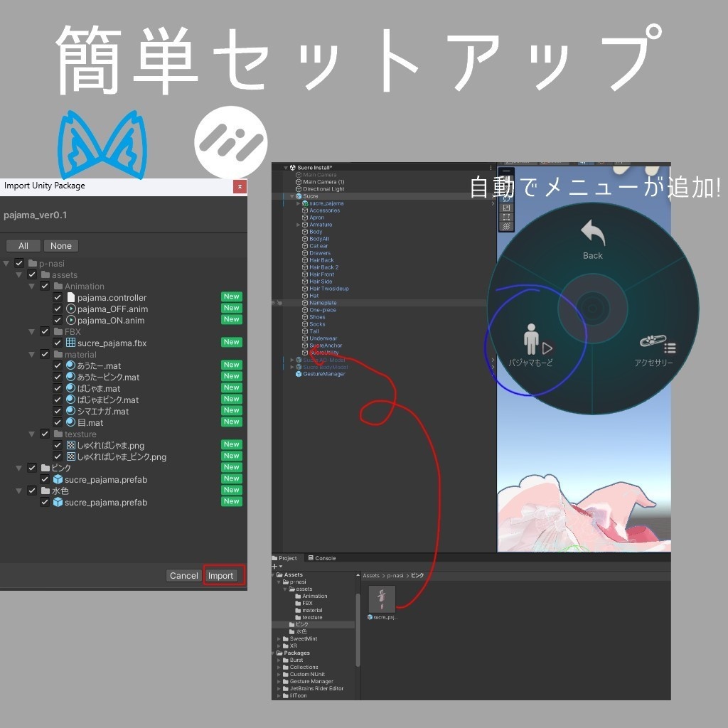Click the plus icon in the Project panel
Screen dimensions: 728x728
pos(274,567)
